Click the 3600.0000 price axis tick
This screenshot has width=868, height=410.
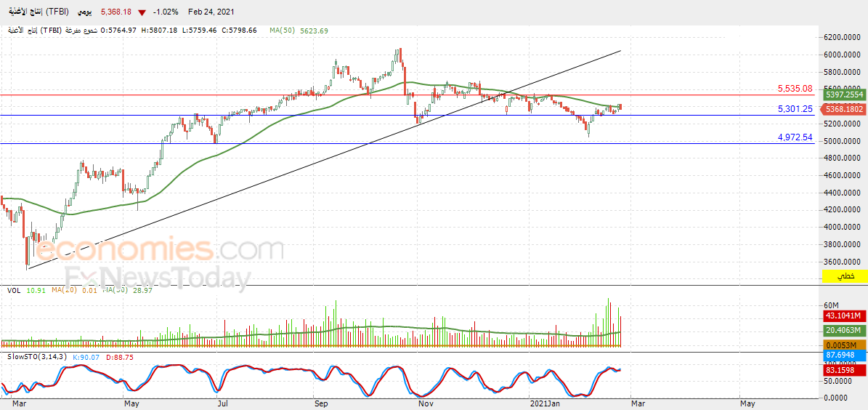(x=843, y=262)
